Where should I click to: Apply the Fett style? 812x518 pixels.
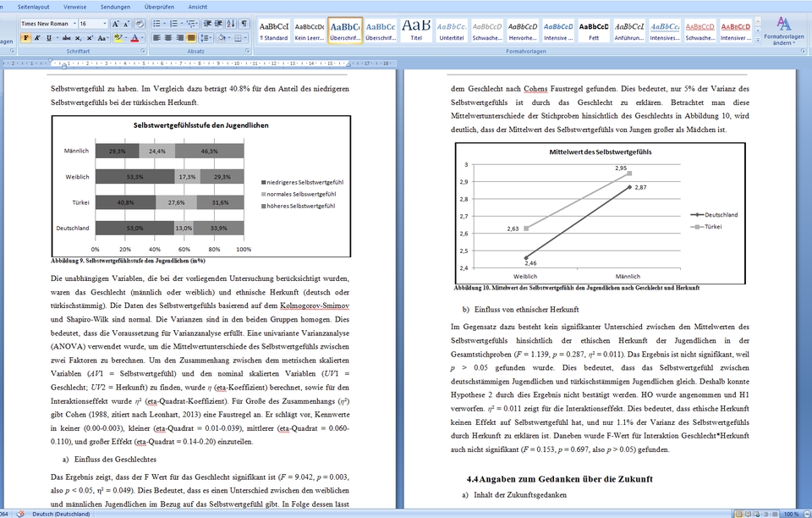[594, 30]
